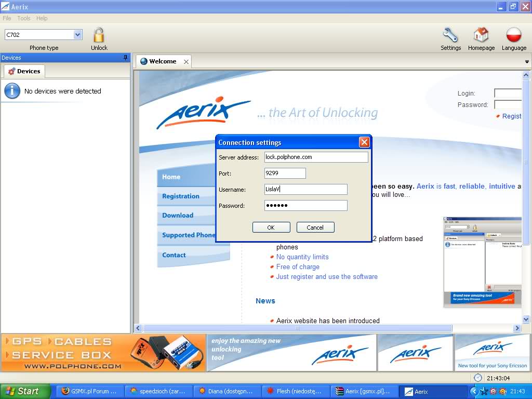Viewport: 532px width, 399px height.
Task: Expand the Phone type dropdown
Action: (x=78, y=35)
